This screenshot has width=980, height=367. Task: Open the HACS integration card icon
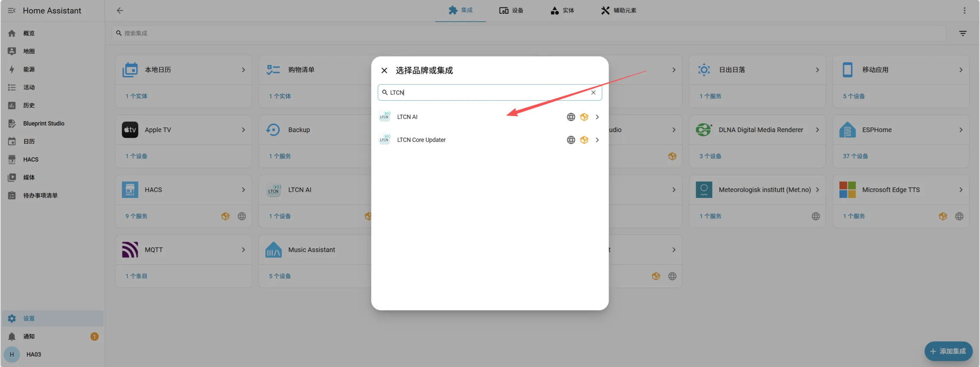tap(130, 190)
